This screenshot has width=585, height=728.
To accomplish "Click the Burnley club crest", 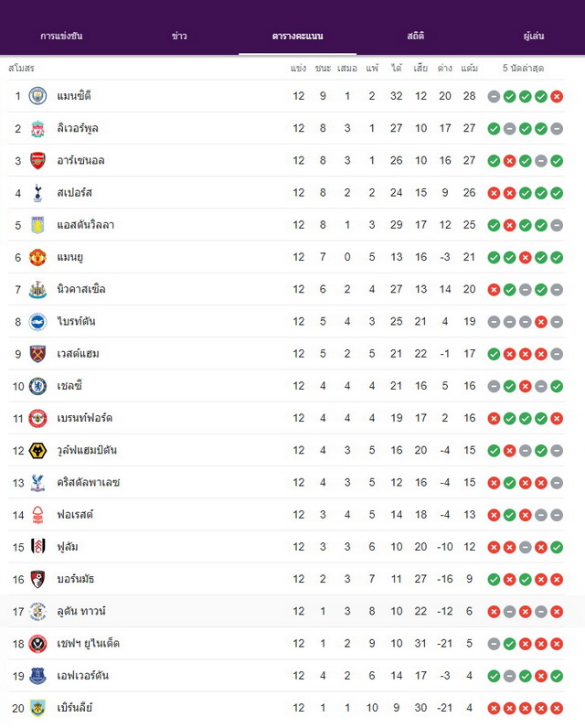I will (x=37, y=708).
